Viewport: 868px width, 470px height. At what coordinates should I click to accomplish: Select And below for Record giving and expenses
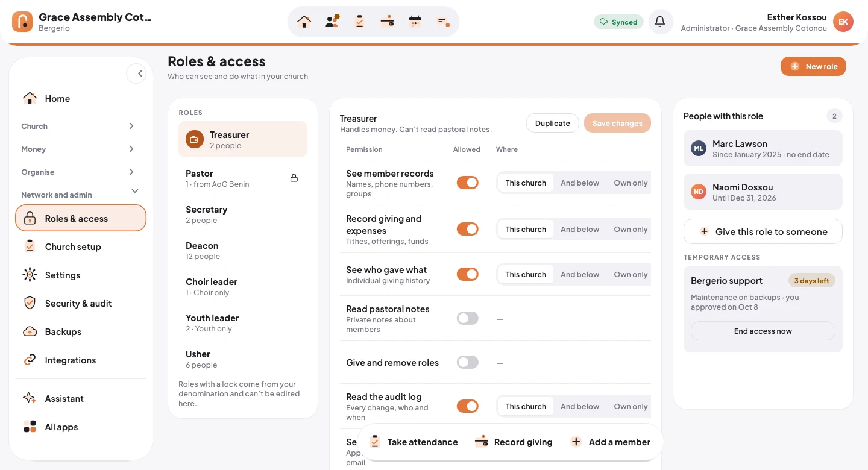(x=580, y=229)
